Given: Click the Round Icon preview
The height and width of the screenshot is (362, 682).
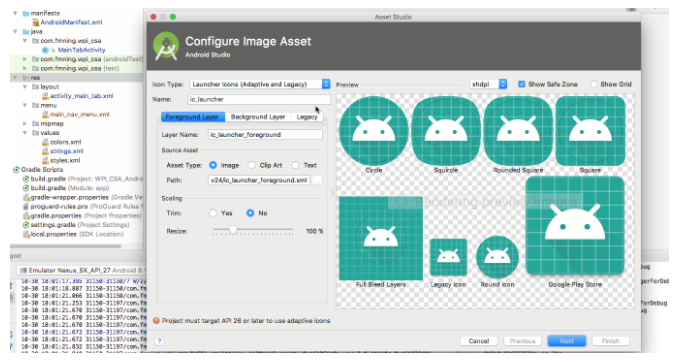Looking at the screenshot, I should point(497,257).
